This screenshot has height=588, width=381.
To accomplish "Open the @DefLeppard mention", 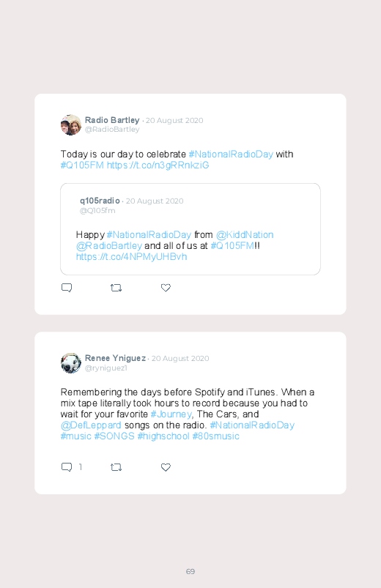I will click(x=91, y=425).
